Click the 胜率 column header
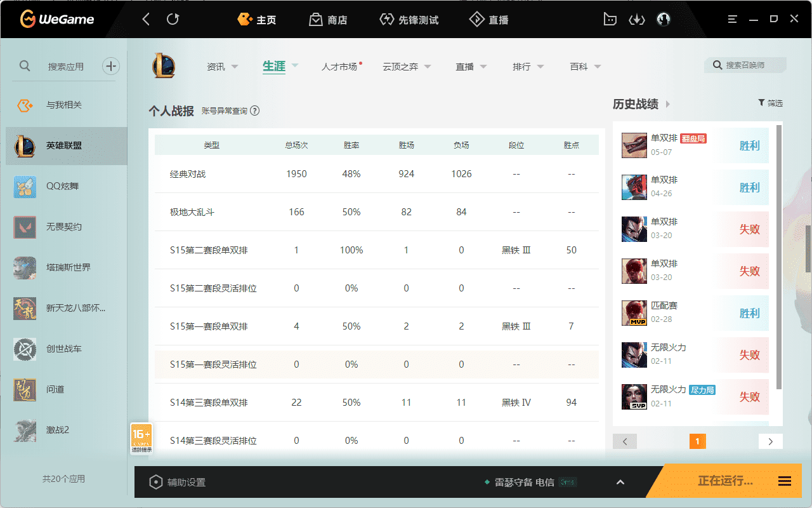The image size is (812, 508). click(351, 145)
